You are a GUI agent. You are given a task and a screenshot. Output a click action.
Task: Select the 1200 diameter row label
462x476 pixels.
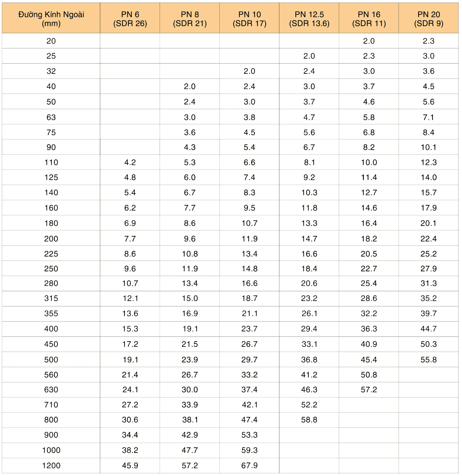(x=51, y=465)
